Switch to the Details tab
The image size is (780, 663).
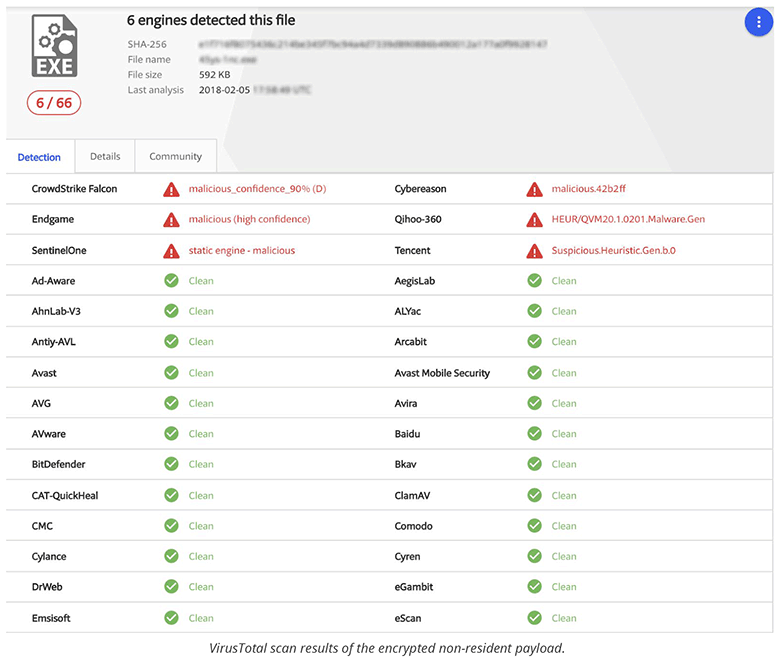coord(105,157)
